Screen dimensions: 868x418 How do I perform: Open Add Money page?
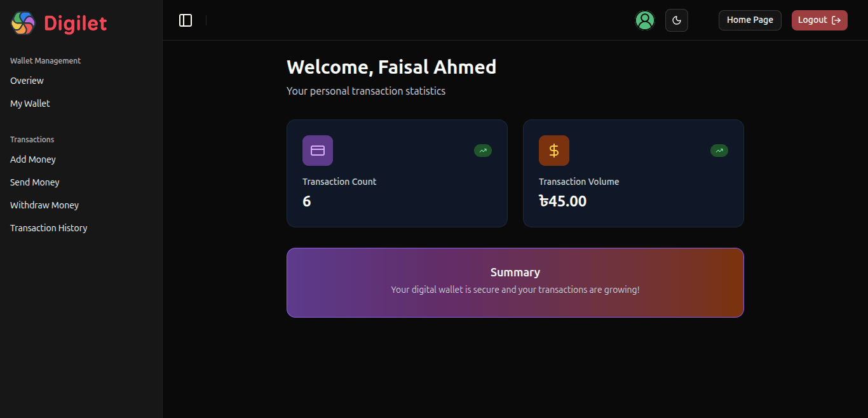coord(32,159)
